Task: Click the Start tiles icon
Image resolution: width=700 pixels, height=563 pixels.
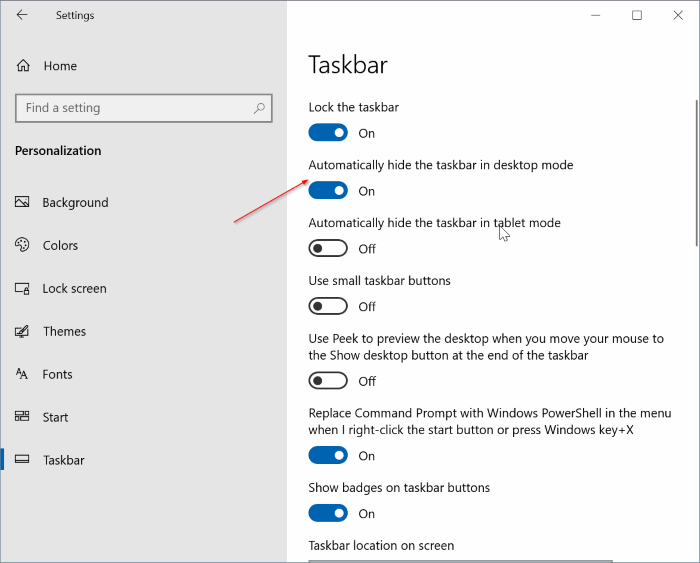Action: [22, 417]
